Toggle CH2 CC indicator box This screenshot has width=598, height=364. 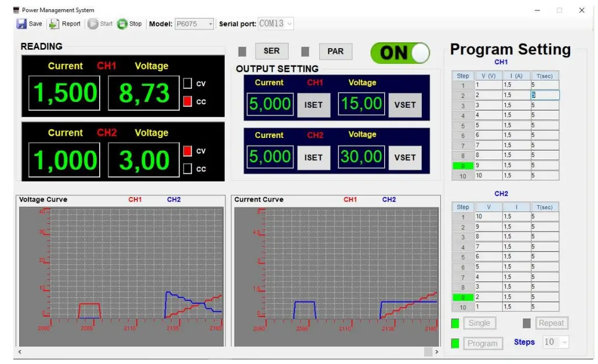click(x=187, y=169)
